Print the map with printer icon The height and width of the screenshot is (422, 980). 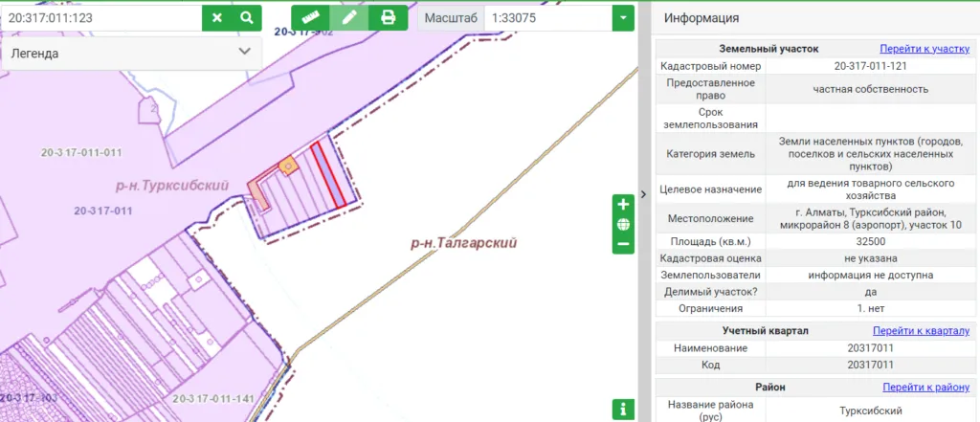[388, 17]
